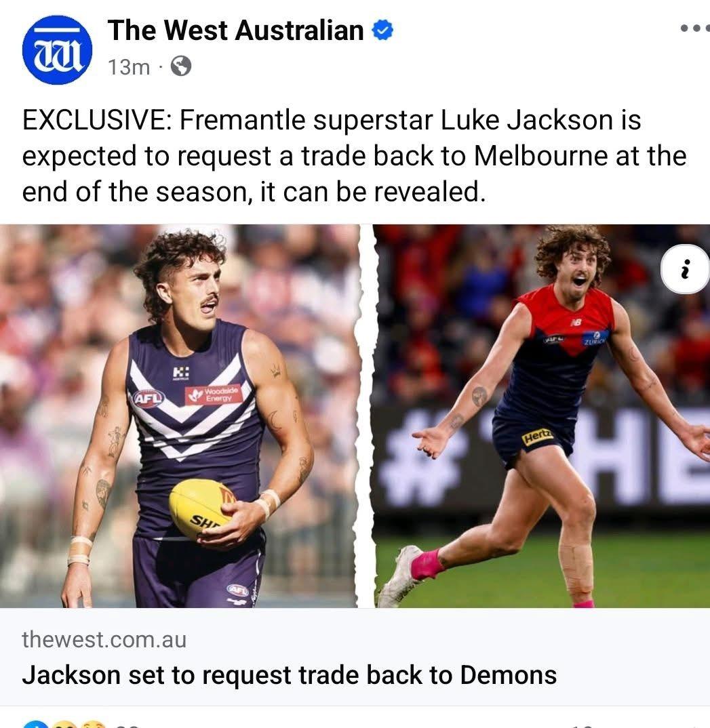The image size is (710, 728).
Task: Open The West Australian profile logo
Action: 57,50
